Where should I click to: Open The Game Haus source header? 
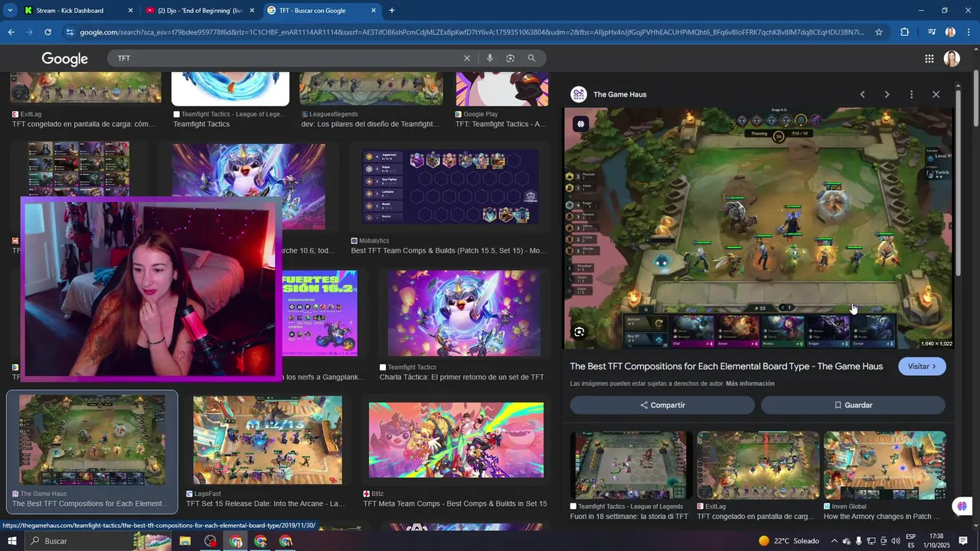tap(609, 94)
